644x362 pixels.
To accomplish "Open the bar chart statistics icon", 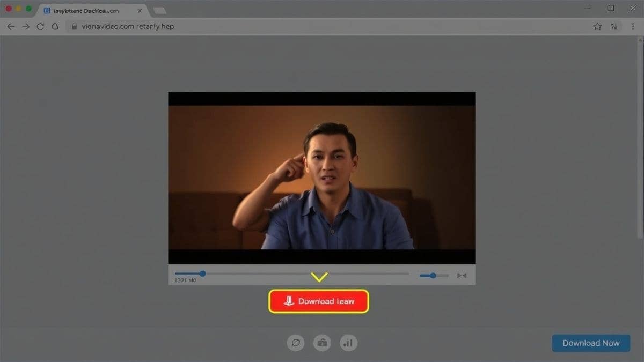I will pos(348,343).
